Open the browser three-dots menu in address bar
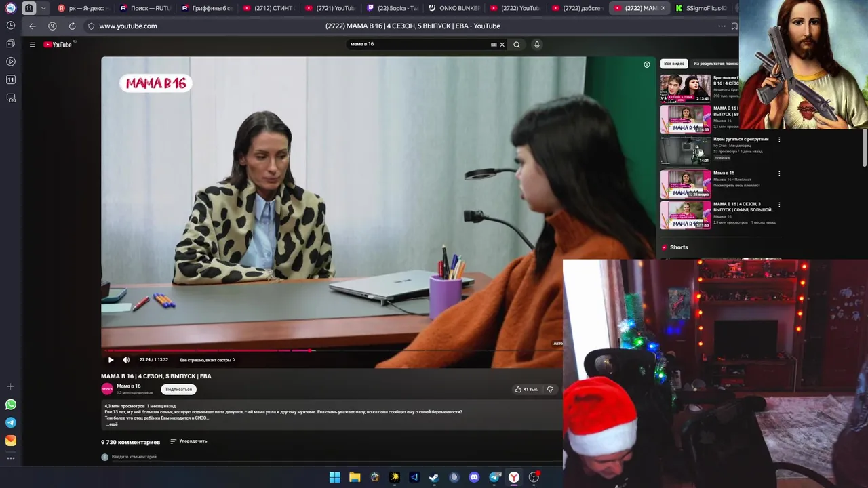Screen dimensions: 868x488 pyautogui.click(x=722, y=26)
